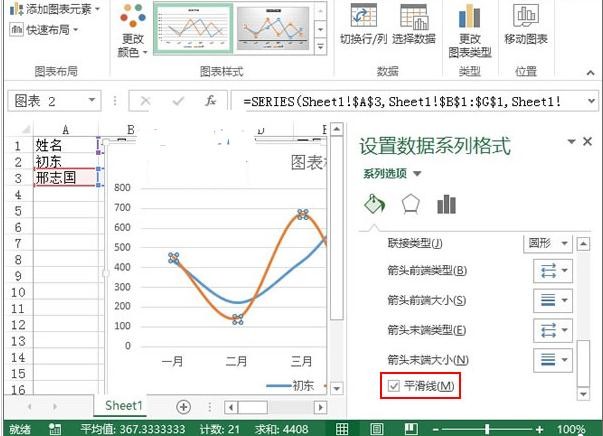603x436 pixels.
Task: Switch to Fill & Line paint bucket tab
Action: tap(374, 204)
